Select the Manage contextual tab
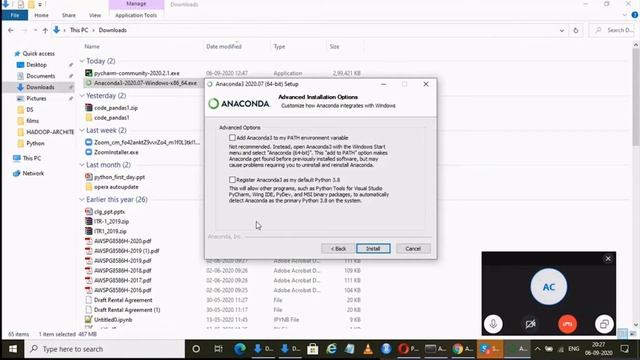This screenshot has width=640, height=360. [136, 4]
